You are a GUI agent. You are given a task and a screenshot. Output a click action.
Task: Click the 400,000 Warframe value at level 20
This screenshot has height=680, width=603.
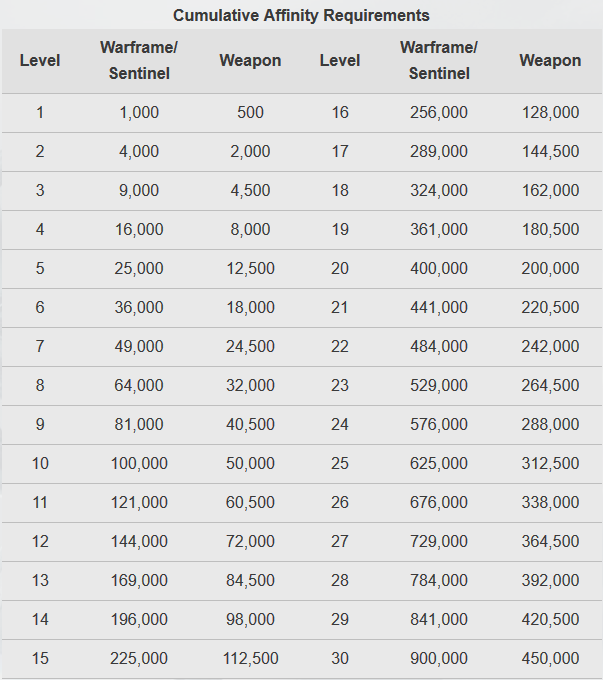(439, 268)
